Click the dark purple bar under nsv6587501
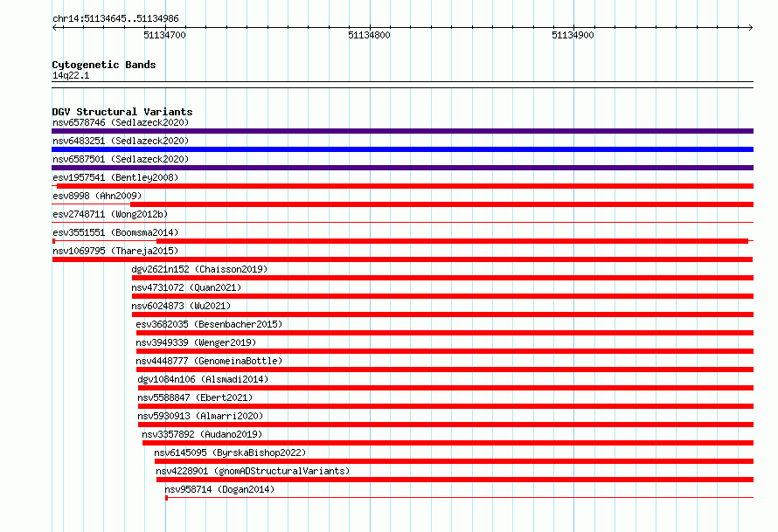Image resolution: width=778 pixels, height=532 pixels. coord(402,168)
